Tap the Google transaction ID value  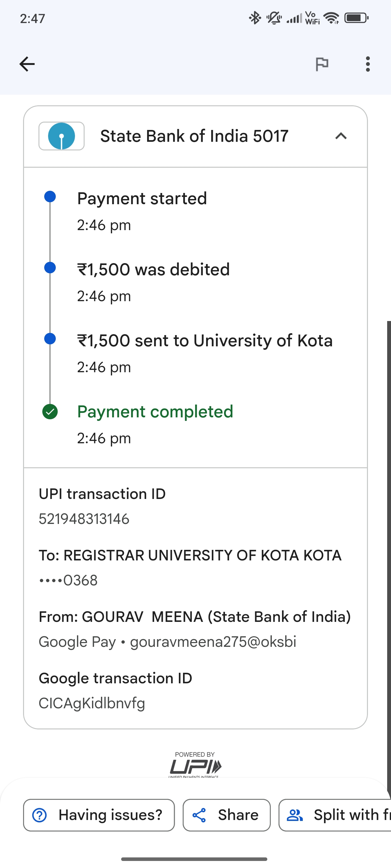92,703
